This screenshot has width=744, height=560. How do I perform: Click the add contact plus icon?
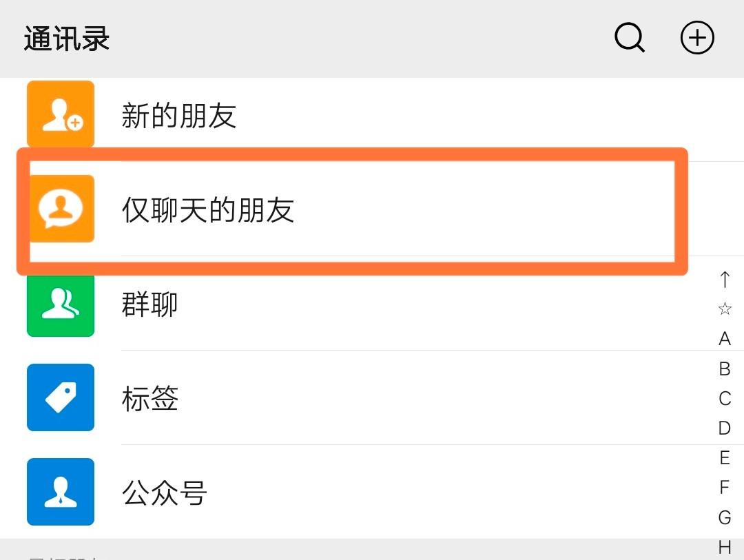[697, 39]
